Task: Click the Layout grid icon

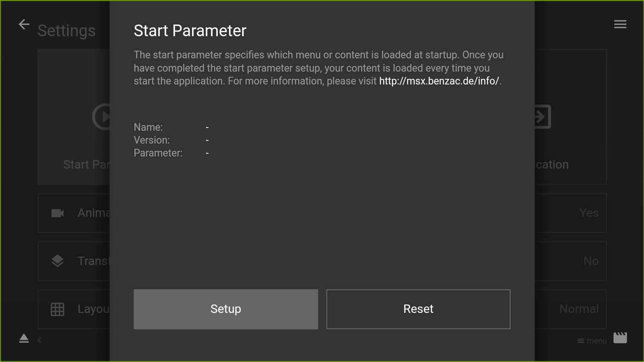Action: click(x=58, y=309)
